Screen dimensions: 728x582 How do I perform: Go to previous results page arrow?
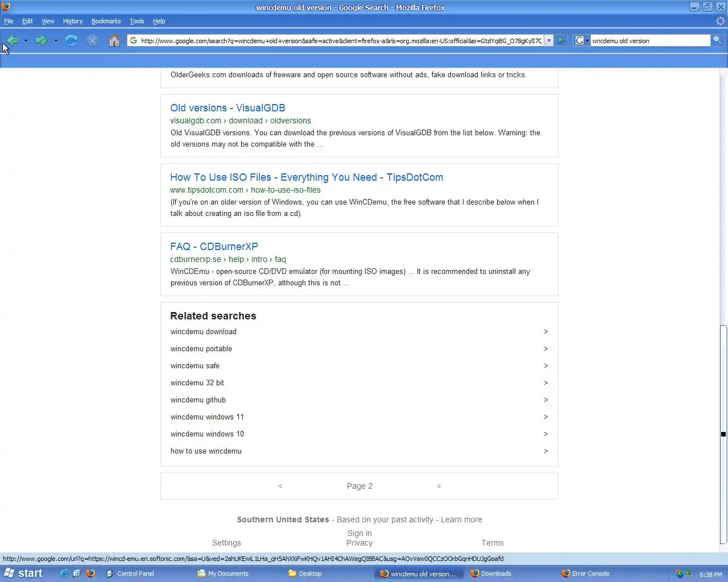pos(280,487)
